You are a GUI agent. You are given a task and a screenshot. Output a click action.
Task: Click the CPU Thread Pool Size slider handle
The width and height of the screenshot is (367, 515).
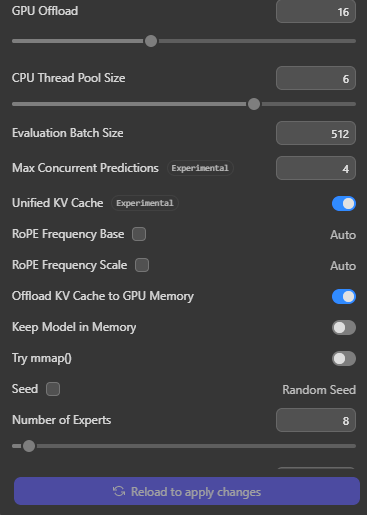(254, 104)
